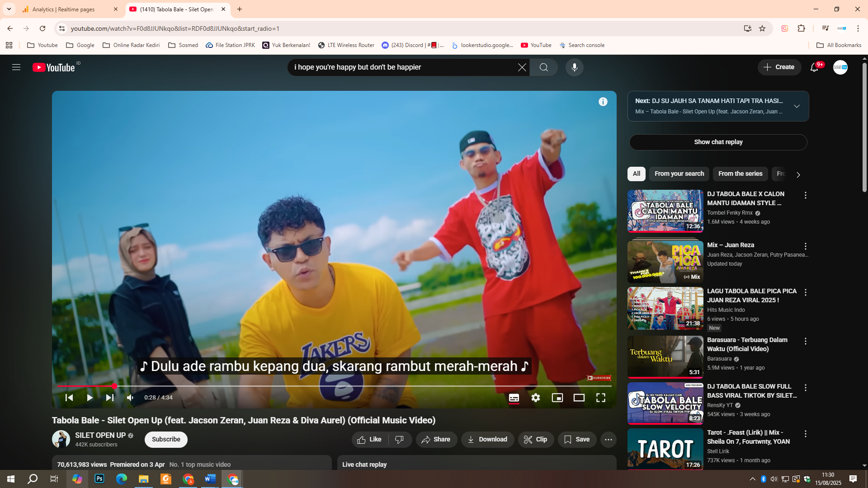Search with your voice microphone
This screenshot has height=488, width=868.
tap(575, 67)
